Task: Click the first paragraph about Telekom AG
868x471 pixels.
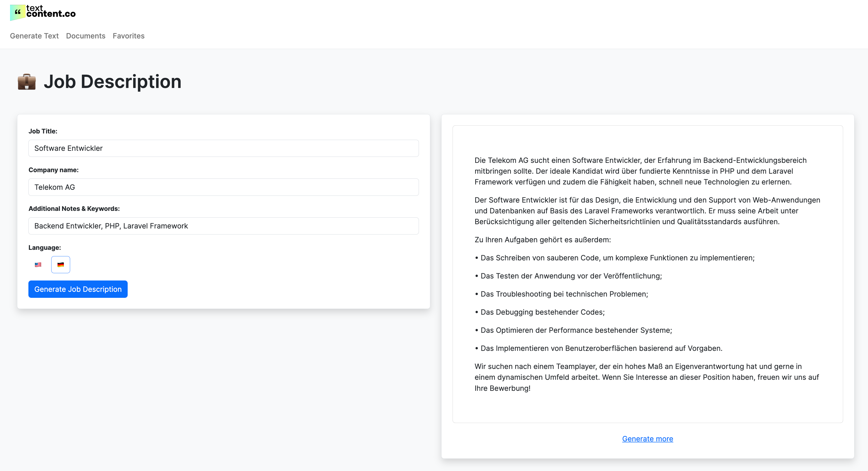Action: [640, 171]
